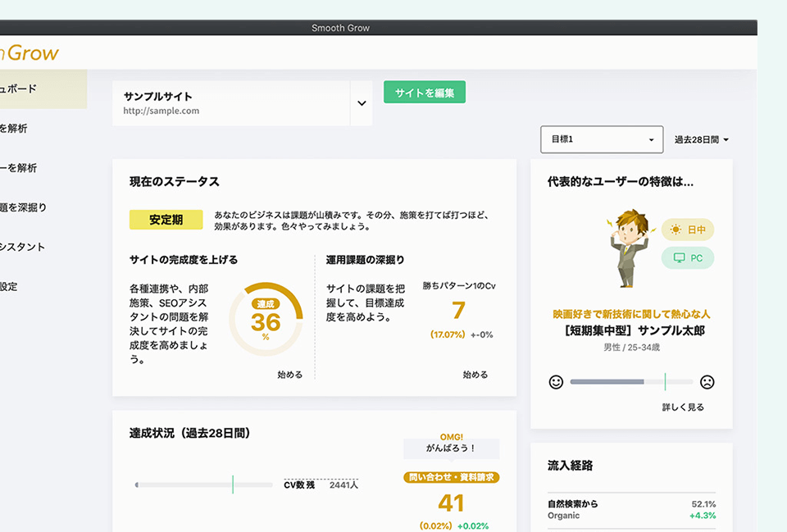The image size is (787, 532).
Task: Click the Smooth Grow window title
Action: (340, 28)
